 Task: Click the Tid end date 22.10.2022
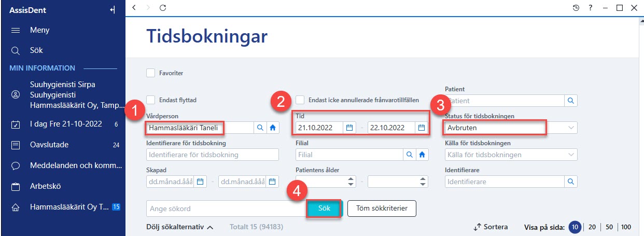coord(391,127)
